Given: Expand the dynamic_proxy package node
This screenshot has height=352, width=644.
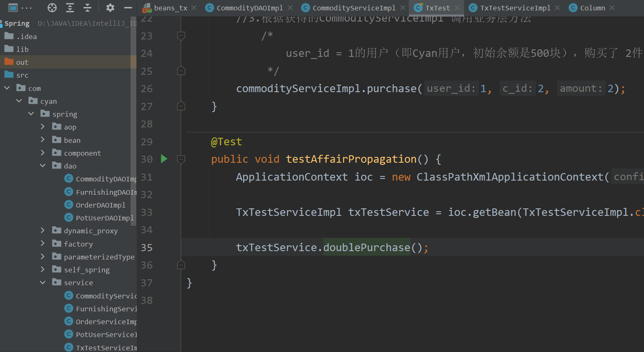Looking at the screenshot, I should 43,230.
